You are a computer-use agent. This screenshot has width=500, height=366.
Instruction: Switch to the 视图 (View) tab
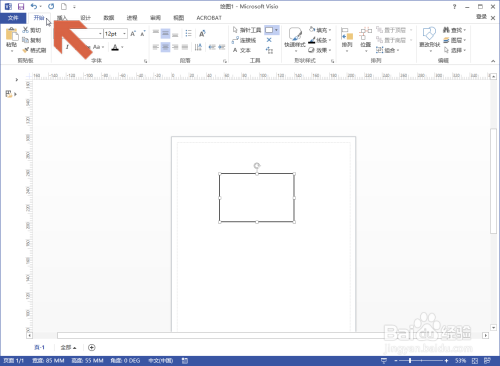[179, 18]
